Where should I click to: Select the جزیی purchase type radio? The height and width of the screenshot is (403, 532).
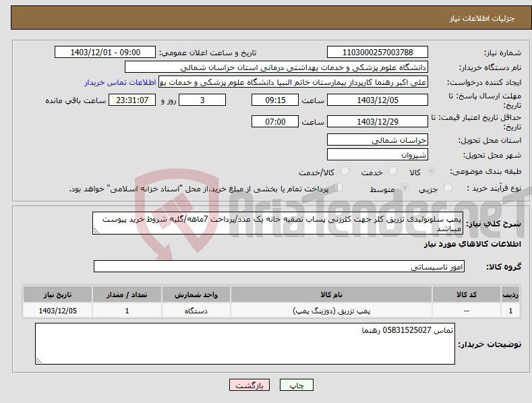click(x=448, y=187)
